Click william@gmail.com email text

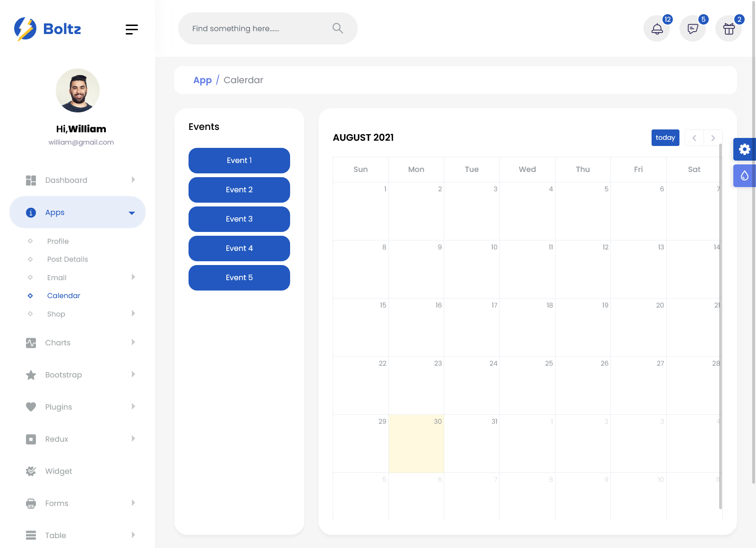tap(81, 142)
